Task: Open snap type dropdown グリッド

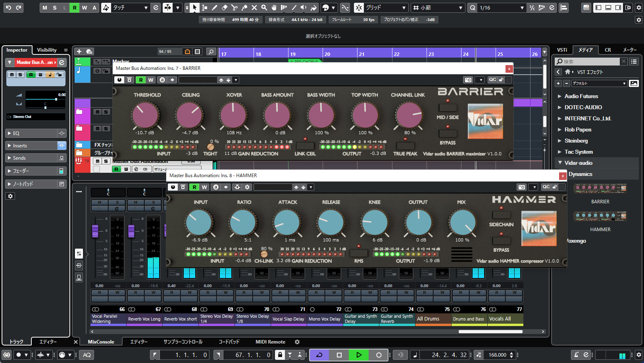Action: coord(386,8)
